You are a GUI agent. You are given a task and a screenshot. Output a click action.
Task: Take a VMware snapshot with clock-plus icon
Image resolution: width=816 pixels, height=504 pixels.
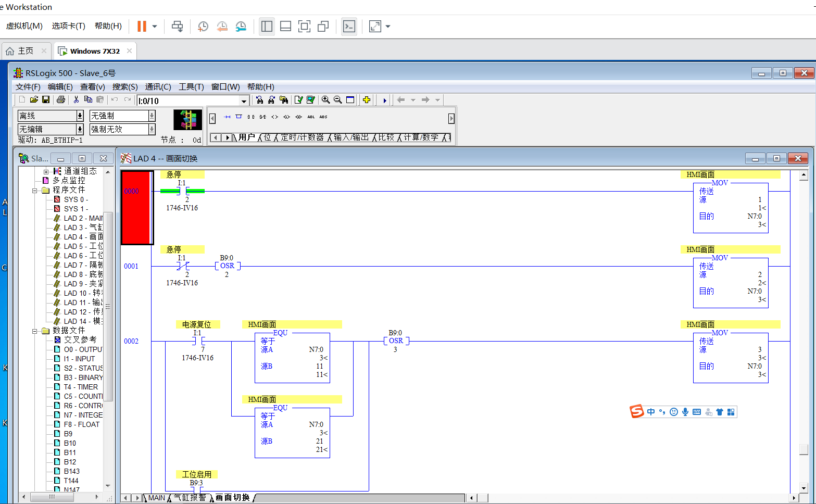(x=203, y=27)
